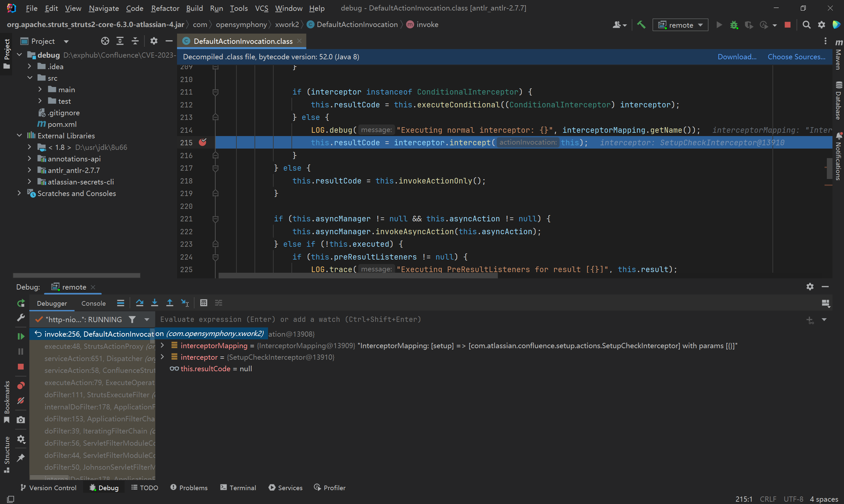This screenshot has width=844, height=504.
Task: Expand the main folder
Action: [x=40, y=89]
